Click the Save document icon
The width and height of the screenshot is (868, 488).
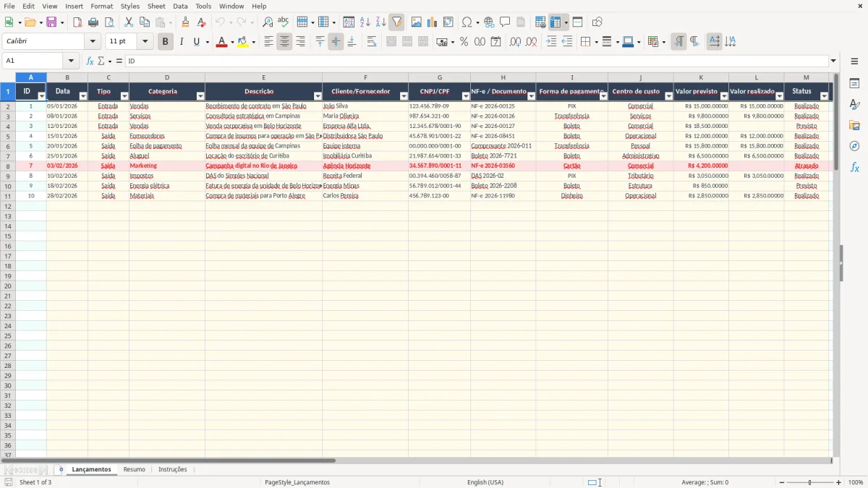pos(51,22)
